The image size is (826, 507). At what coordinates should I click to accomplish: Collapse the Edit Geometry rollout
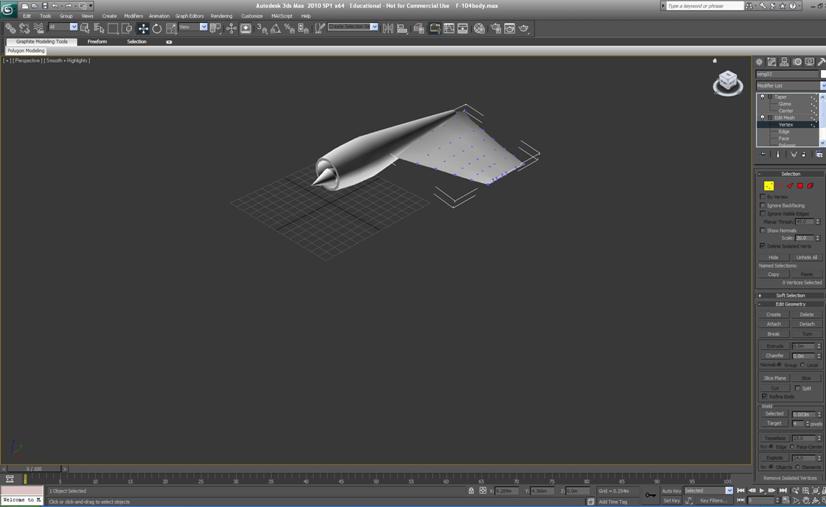coord(790,304)
